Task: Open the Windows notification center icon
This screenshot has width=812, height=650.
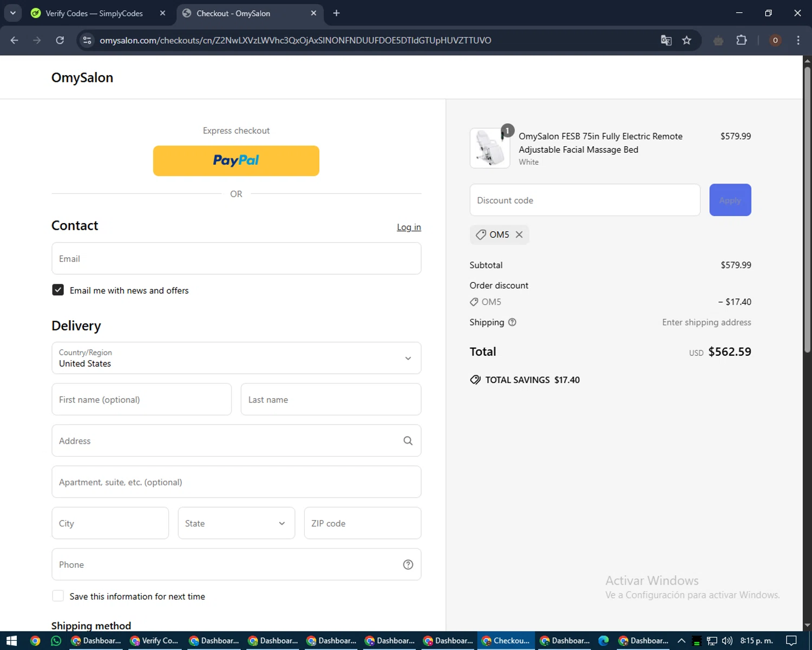Action: coord(791,641)
